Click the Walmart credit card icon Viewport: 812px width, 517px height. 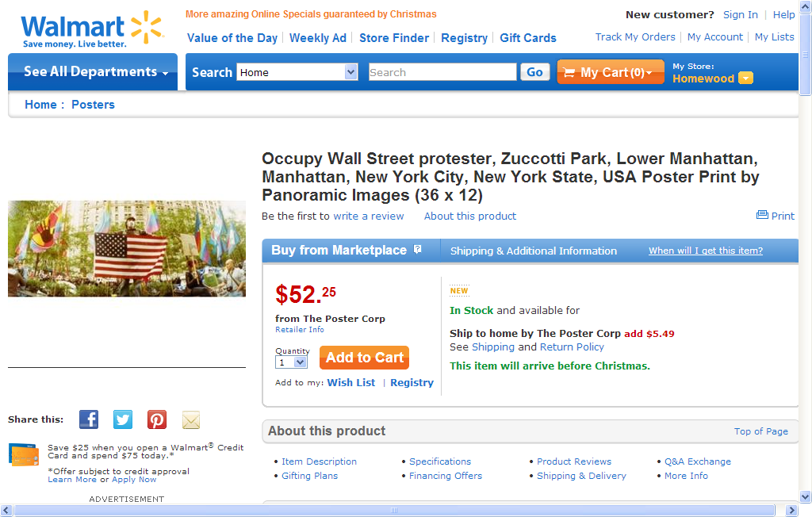coord(24,454)
